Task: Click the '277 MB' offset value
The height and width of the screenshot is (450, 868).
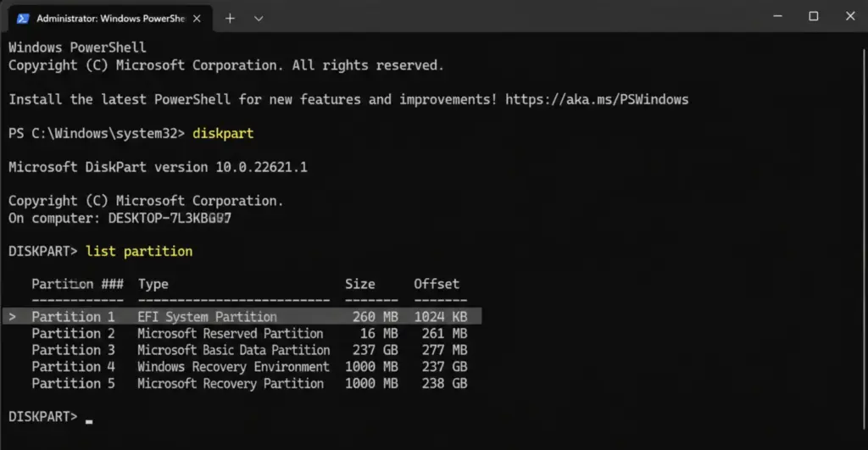Action: coord(444,350)
